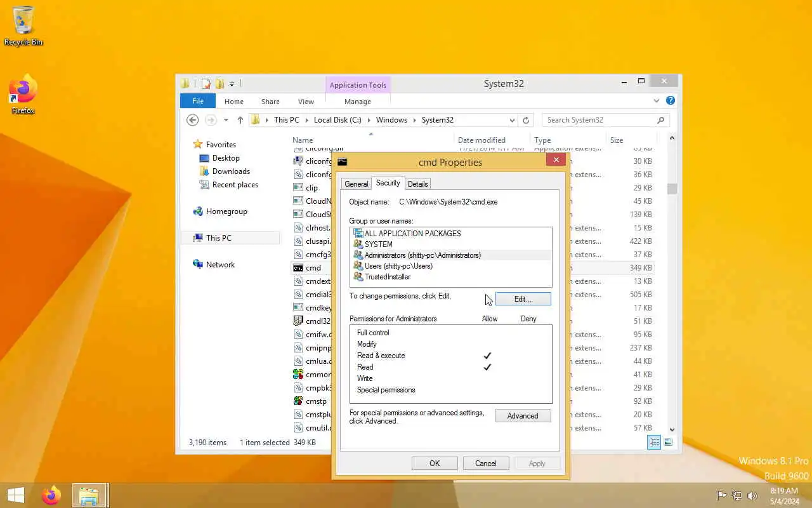Expand breadcrumb arrow after Windows

pyautogui.click(x=414, y=120)
